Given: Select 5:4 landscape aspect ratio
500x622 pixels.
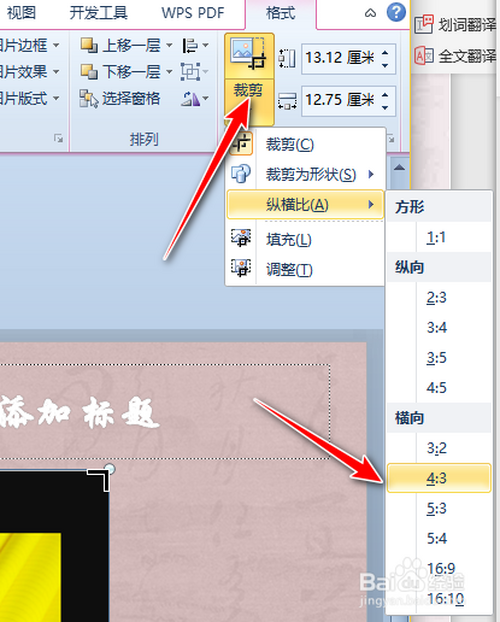Looking at the screenshot, I should coord(439,539).
